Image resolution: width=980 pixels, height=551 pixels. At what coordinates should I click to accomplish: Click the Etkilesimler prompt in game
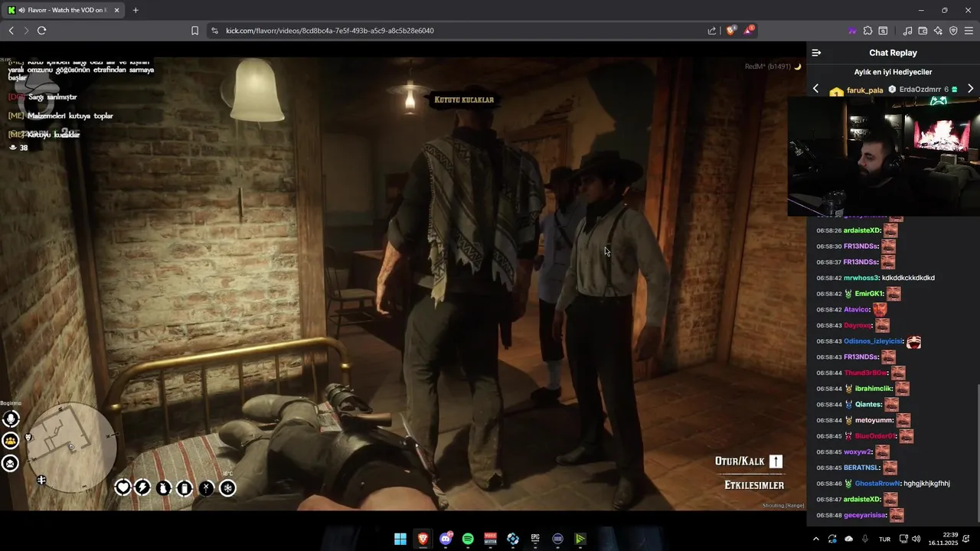754,485
